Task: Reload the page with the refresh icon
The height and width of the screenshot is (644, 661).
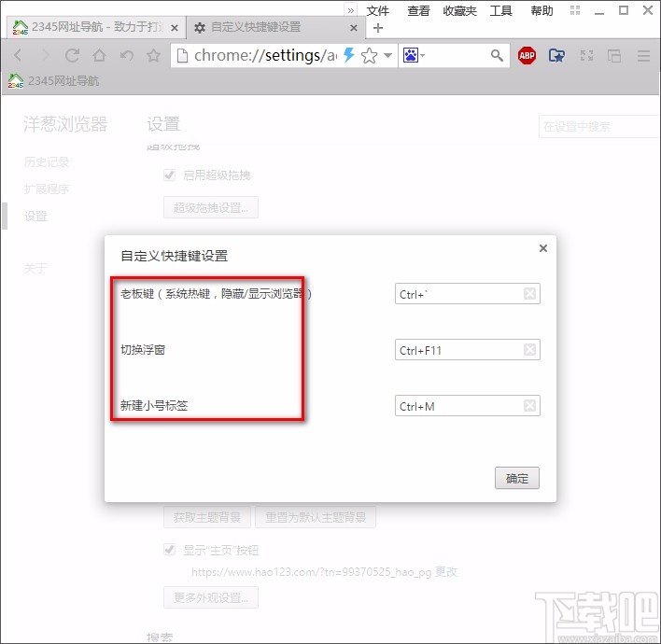Action: (x=72, y=55)
